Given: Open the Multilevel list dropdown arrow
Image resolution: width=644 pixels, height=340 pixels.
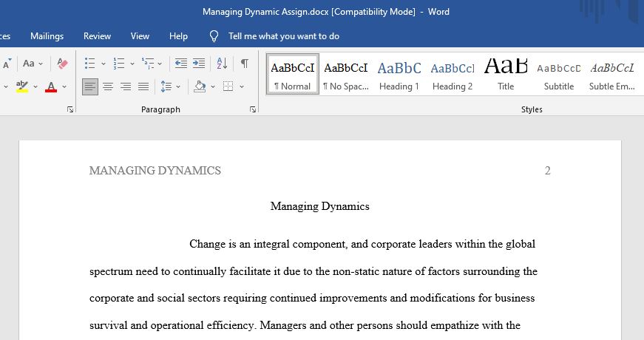Looking at the screenshot, I should (160, 64).
